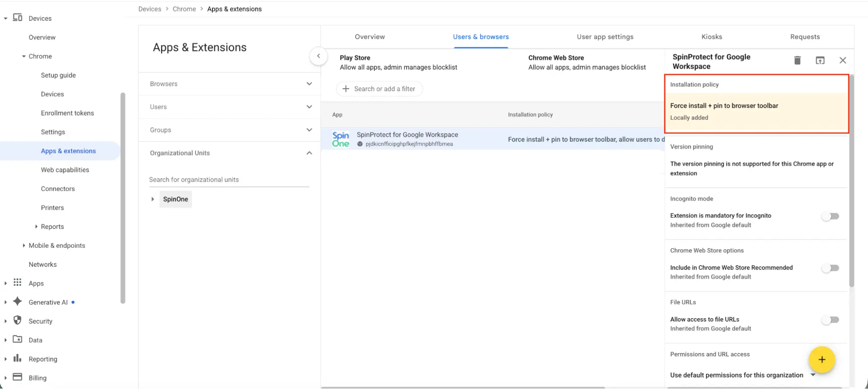Screen dimensions: 868x389
Task: Click Play Store policy summary
Action: pos(398,63)
